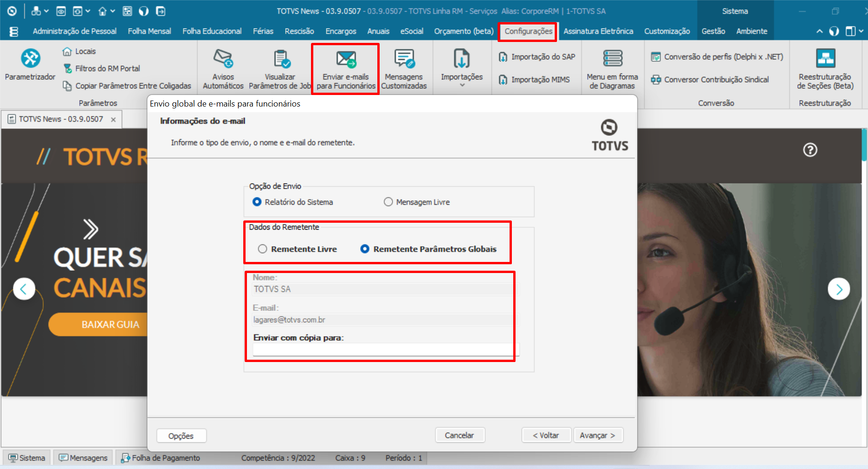Click the Opções button in the wizard
This screenshot has height=469, width=868.
click(181, 436)
